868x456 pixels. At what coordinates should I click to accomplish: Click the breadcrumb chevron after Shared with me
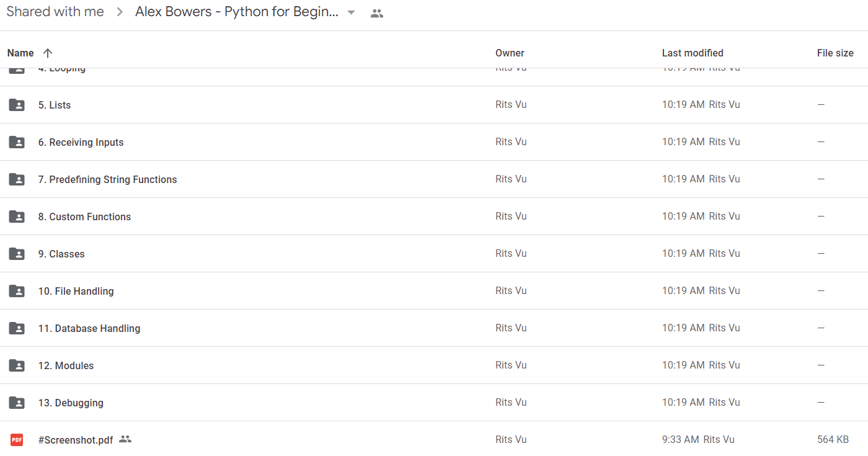point(120,12)
